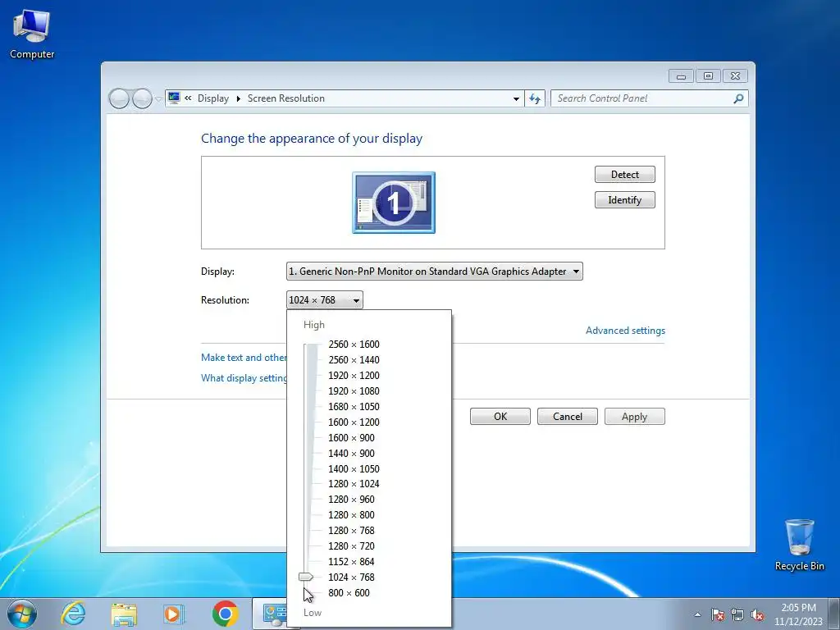840x630 pixels.
Task: Click the Forward navigation button
Action: [142, 98]
